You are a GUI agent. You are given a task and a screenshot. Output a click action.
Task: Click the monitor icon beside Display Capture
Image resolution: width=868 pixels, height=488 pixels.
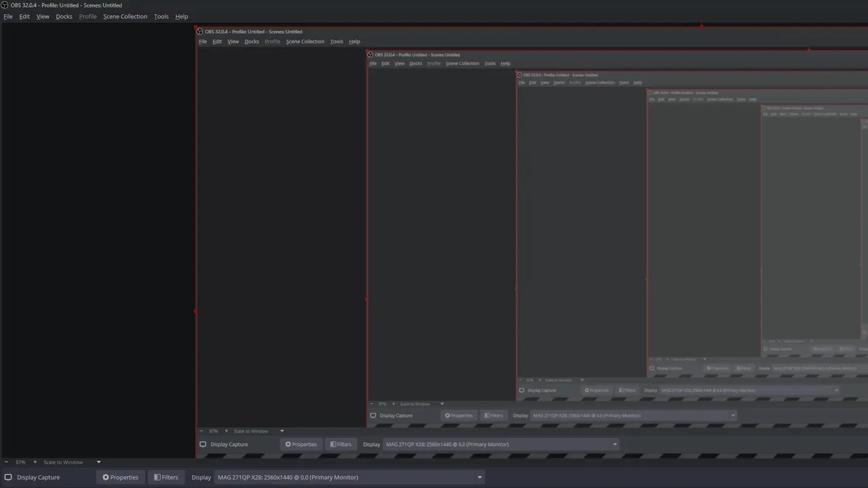point(8,477)
